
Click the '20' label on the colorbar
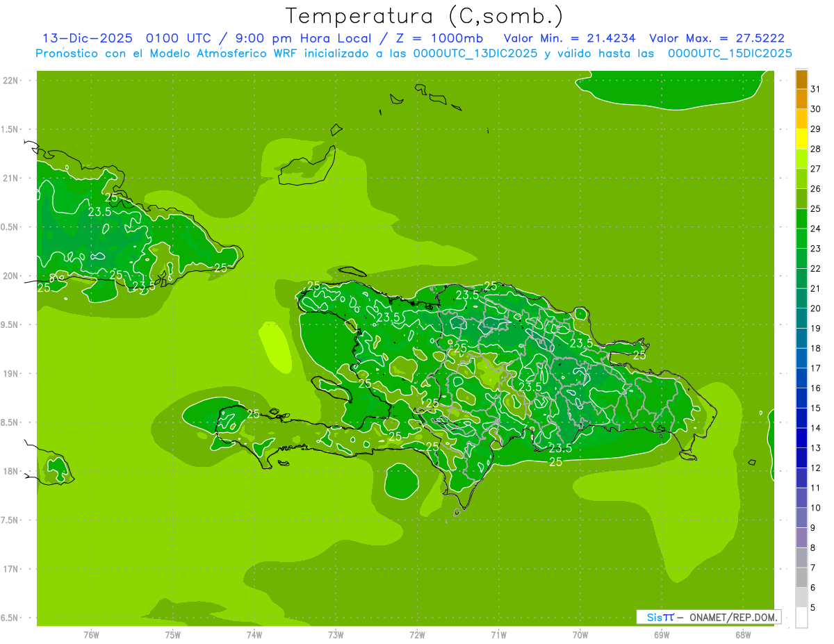coord(816,308)
